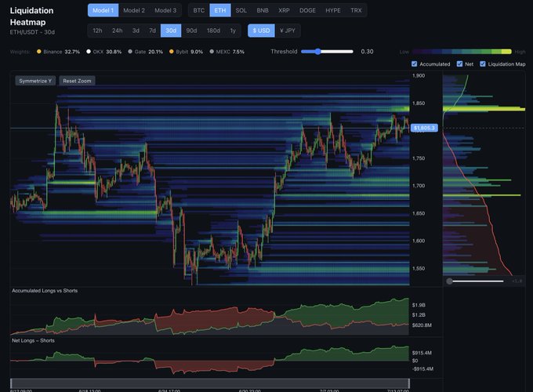Switch currency to ¥ JPY

point(288,31)
